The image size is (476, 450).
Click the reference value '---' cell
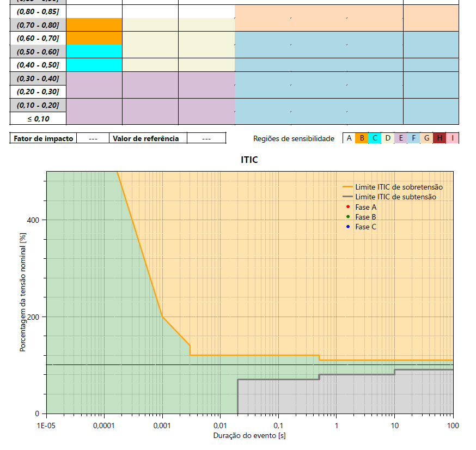pyautogui.click(x=206, y=138)
